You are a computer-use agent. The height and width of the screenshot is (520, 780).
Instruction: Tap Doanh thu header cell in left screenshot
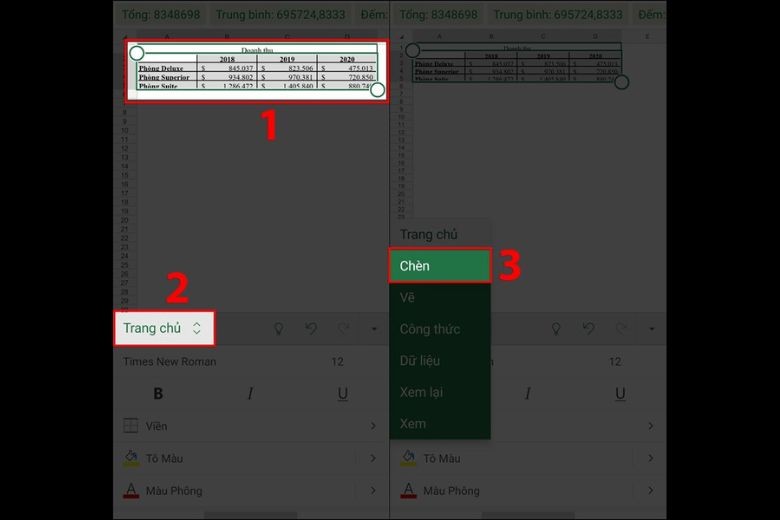click(x=257, y=50)
